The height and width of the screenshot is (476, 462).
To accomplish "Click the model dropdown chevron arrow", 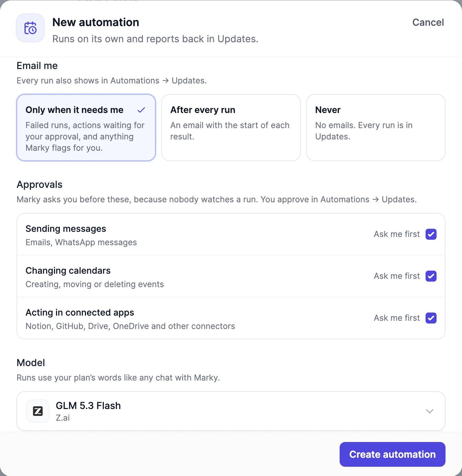I will pyautogui.click(x=430, y=411).
